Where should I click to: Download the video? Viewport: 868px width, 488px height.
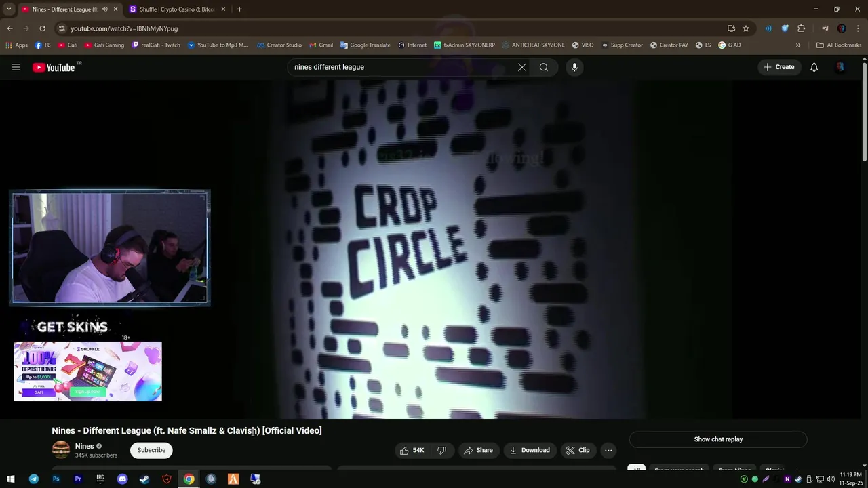[530, 450]
